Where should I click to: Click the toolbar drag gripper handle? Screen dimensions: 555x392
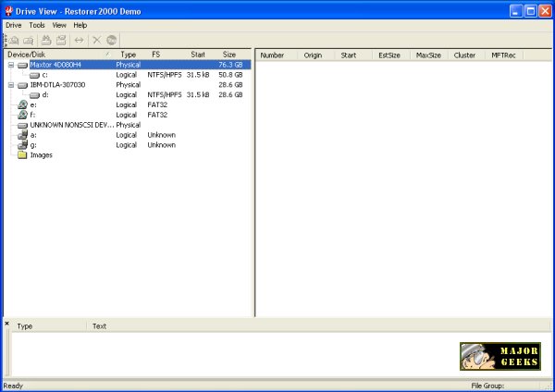tap(5, 41)
